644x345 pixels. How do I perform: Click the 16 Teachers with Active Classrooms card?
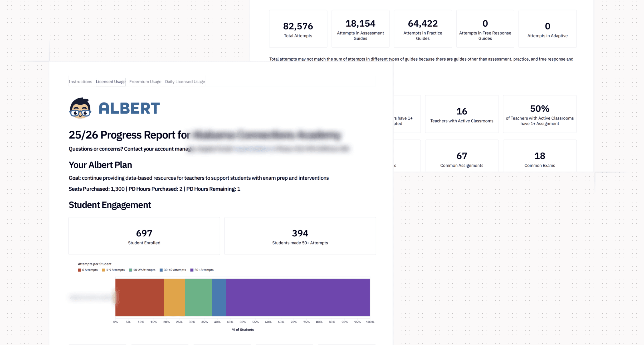click(x=462, y=114)
